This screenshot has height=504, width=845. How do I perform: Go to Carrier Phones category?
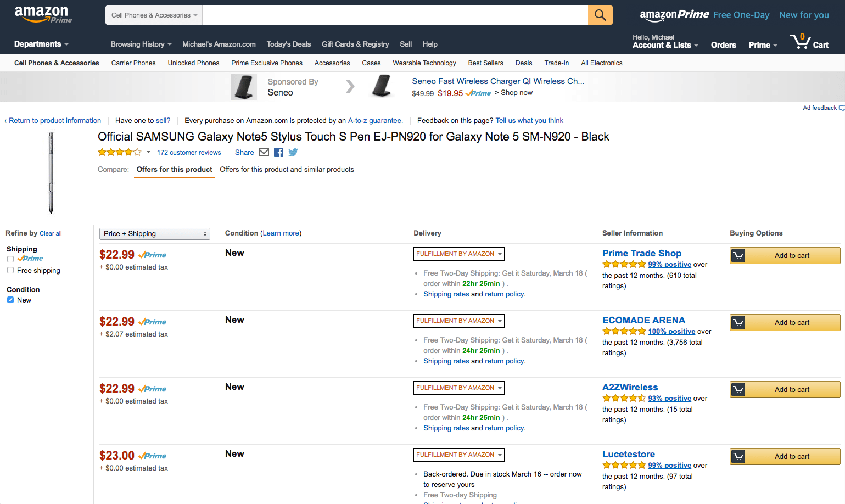133,63
